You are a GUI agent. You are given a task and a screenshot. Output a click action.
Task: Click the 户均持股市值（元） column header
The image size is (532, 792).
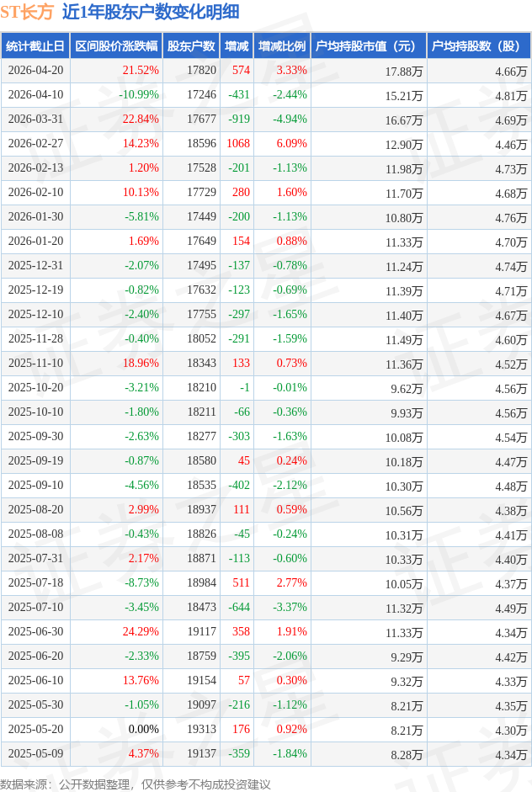click(x=367, y=46)
